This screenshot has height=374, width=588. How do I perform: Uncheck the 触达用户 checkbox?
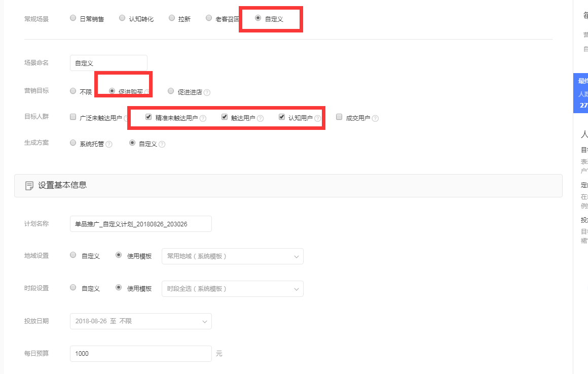pos(225,117)
